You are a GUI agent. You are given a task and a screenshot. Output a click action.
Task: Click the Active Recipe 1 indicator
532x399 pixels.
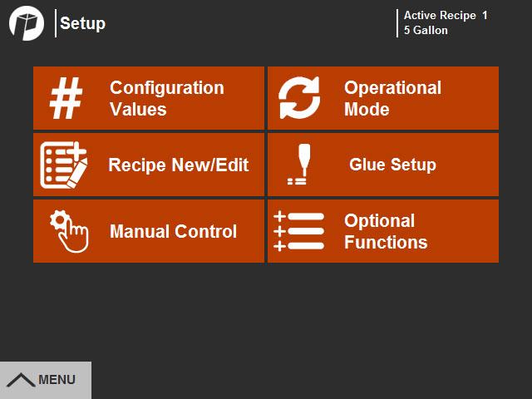click(x=446, y=15)
